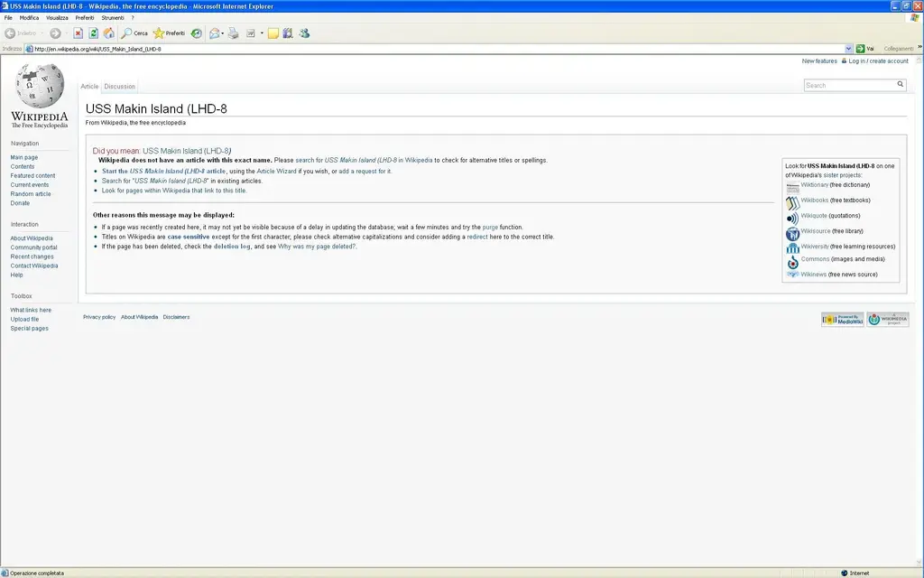The image size is (924, 578).
Task: Open the back button history dropdown
Action: tap(42, 33)
